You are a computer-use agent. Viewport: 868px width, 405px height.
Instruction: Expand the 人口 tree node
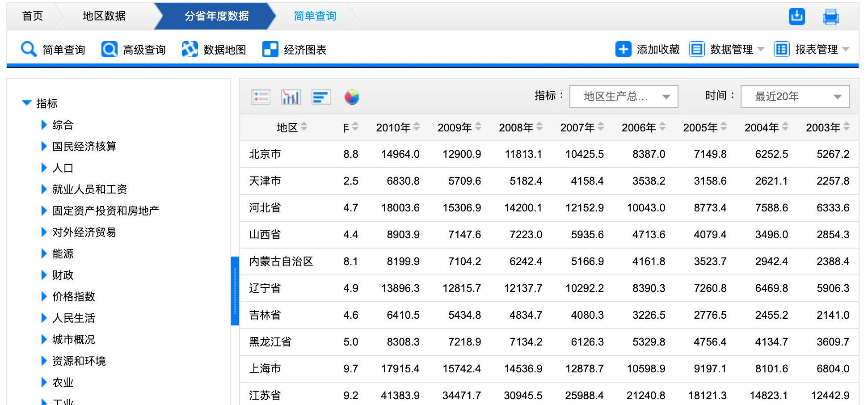point(44,168)
